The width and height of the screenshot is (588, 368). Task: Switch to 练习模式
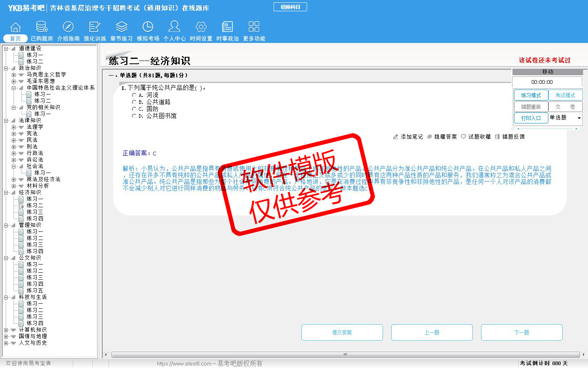click(x=531, y=95)
